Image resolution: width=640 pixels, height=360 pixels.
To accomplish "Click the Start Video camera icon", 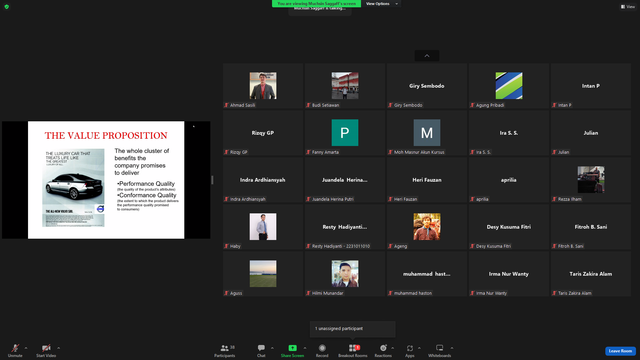I will click(x=46, y=348).
